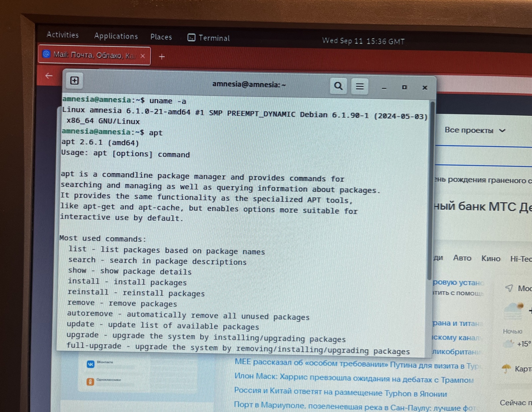Viewport: 532px width, 412px height.
Task: Click the location arrow icon beside Мос
Action: (509, 288)
